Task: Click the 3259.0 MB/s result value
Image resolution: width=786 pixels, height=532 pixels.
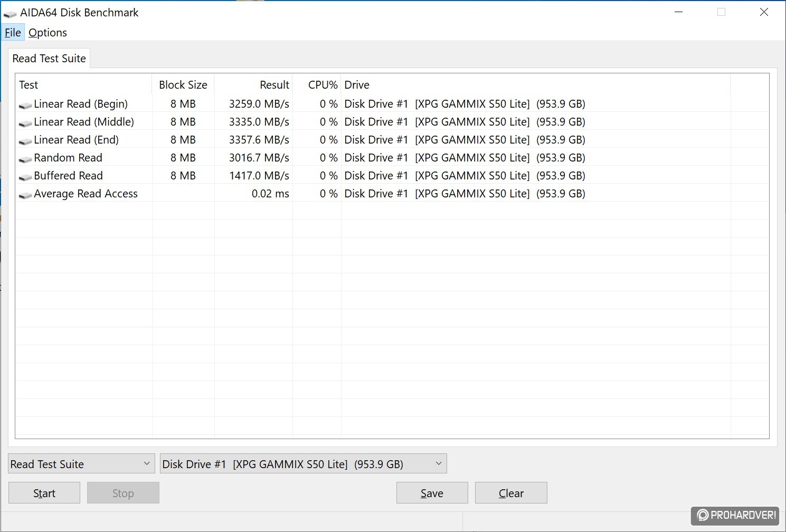Action: [x=259, y=104]
